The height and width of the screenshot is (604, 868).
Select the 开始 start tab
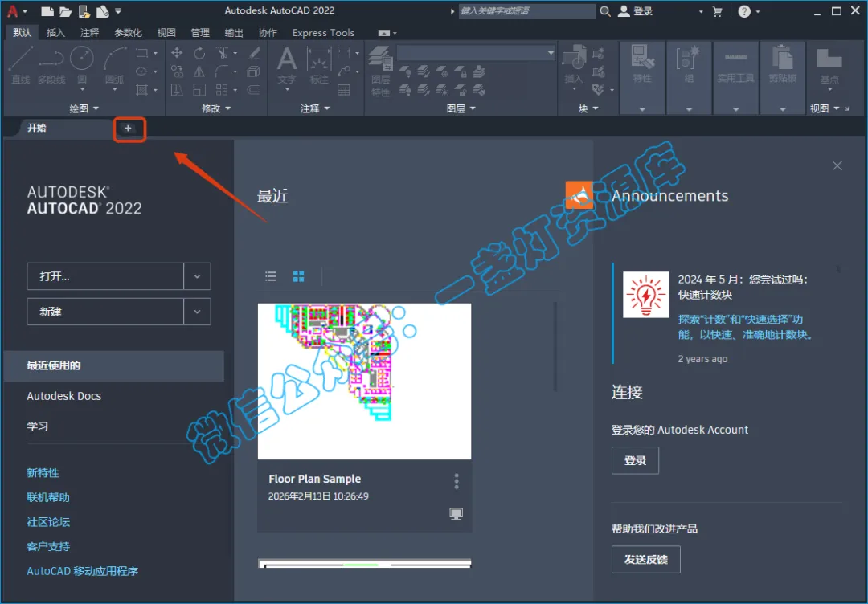coord(37,128)
